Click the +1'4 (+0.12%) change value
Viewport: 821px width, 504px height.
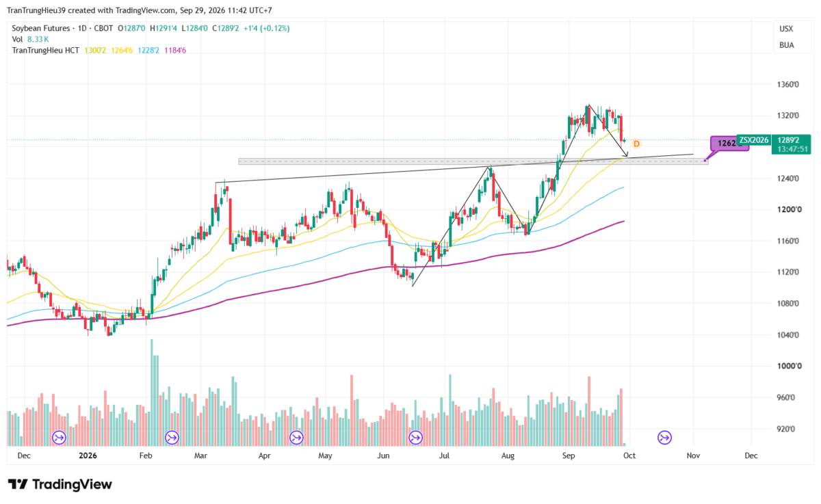click(266, 28)
